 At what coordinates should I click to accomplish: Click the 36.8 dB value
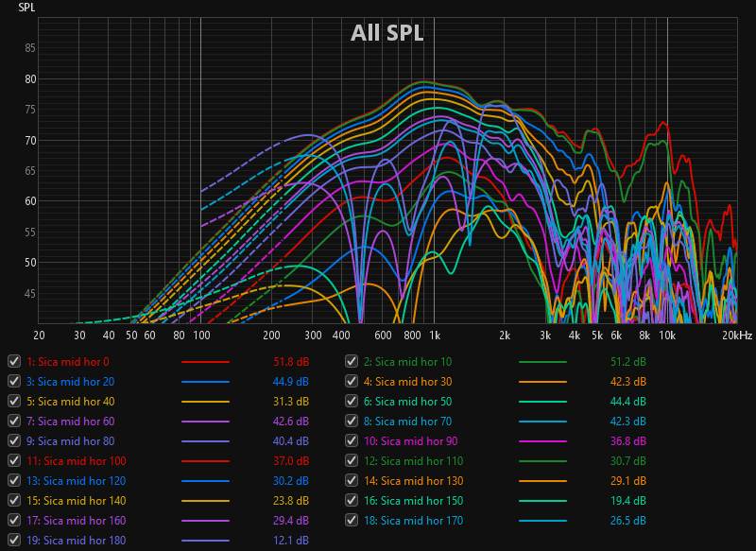tap(628, 441)
